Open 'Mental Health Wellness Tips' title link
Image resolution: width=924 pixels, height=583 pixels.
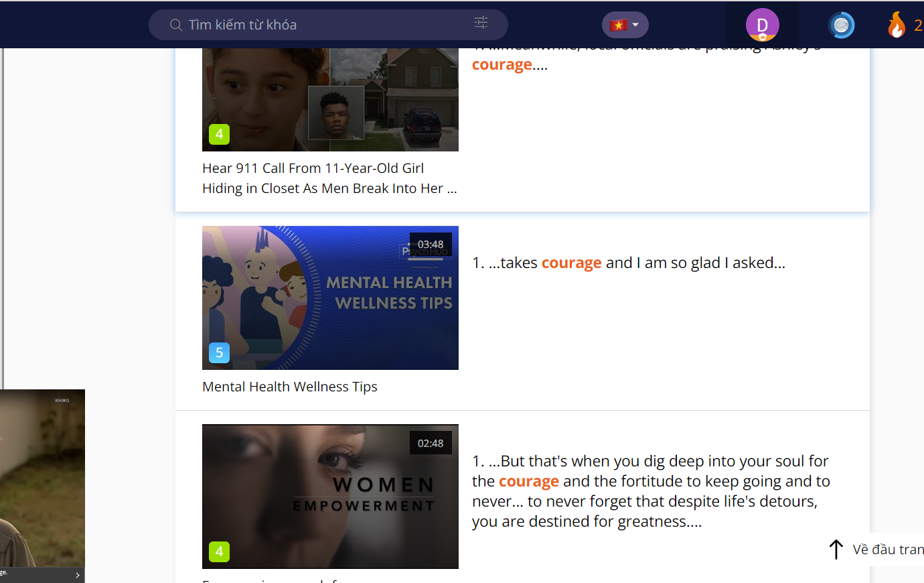tap(290, 387)
